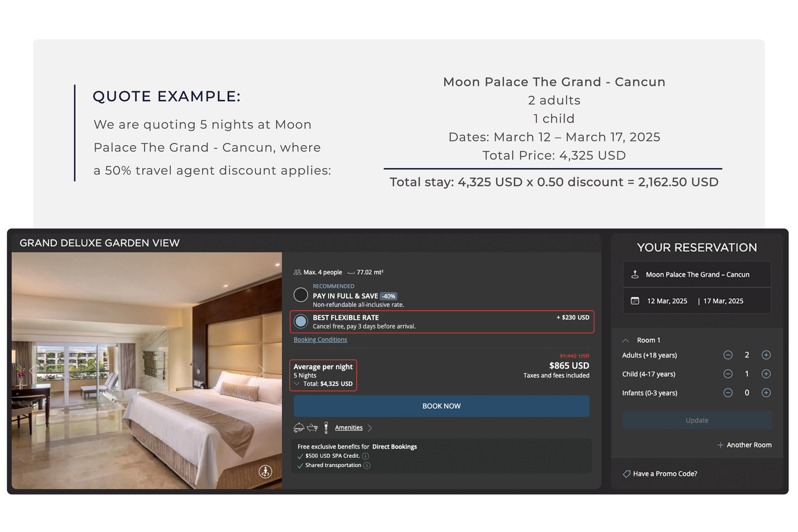This screenshot has height=532, width=798.
Task: Collapse the Room 1 section
Action: [x=626, y=340]
